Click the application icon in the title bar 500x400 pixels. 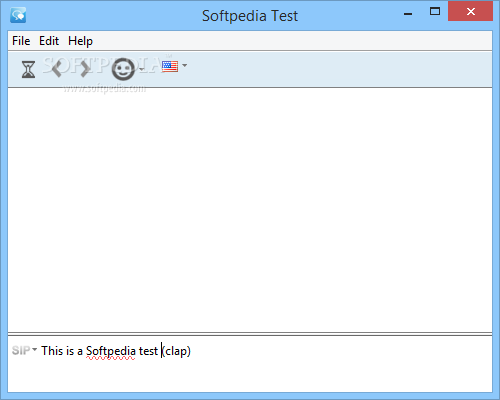click(x=18, y=15)
